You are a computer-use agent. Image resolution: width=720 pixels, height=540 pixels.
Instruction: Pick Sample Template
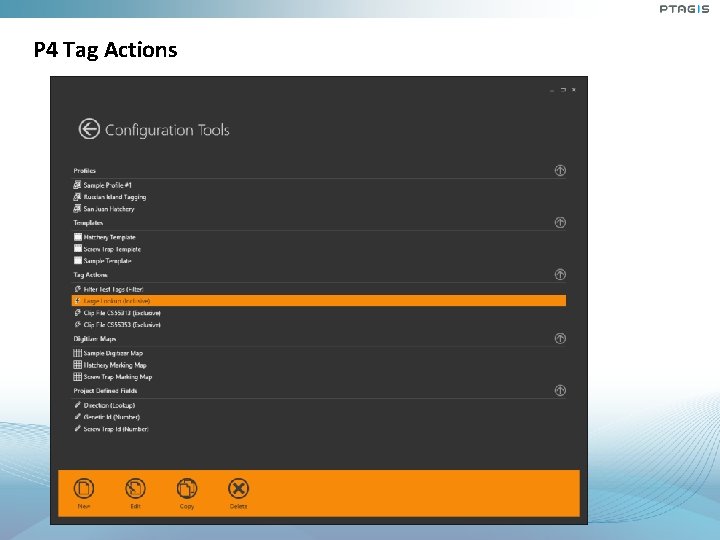coord(102,261)
